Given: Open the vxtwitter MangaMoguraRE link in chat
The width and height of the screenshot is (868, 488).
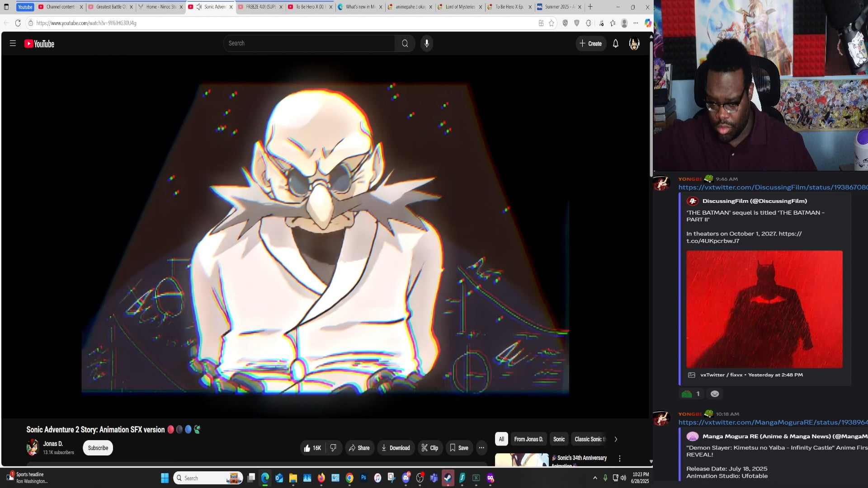Looking at the screenshot, I should click(x=773, y=422).
